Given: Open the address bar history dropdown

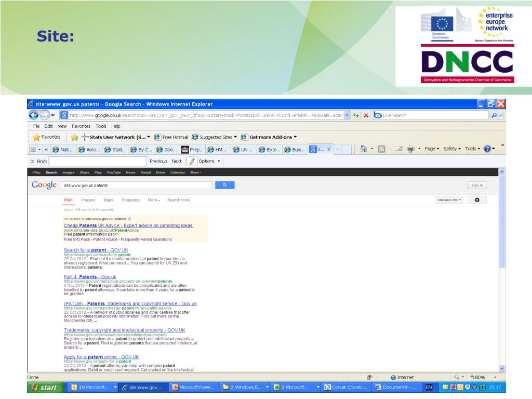Looking at the screenshot, I should tap(347, 115).
